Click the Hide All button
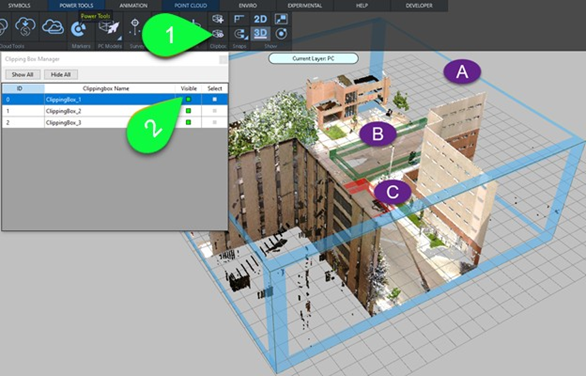This screenshot has height=376, width=586. click(x=61, y=75)
